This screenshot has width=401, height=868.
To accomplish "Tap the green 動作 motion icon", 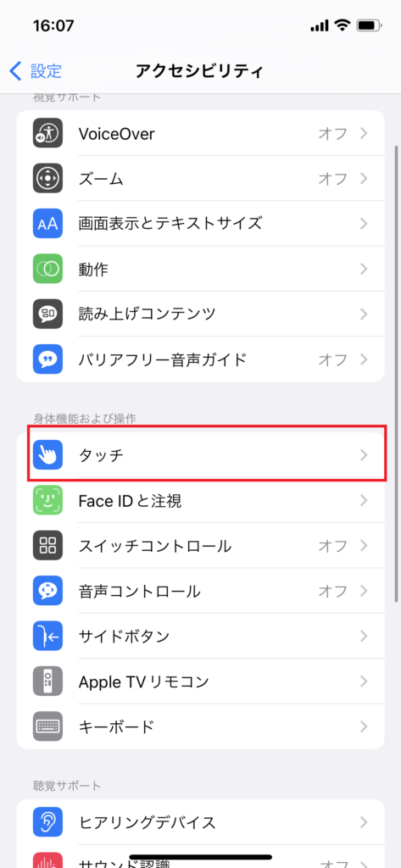I will pos(47,269).
